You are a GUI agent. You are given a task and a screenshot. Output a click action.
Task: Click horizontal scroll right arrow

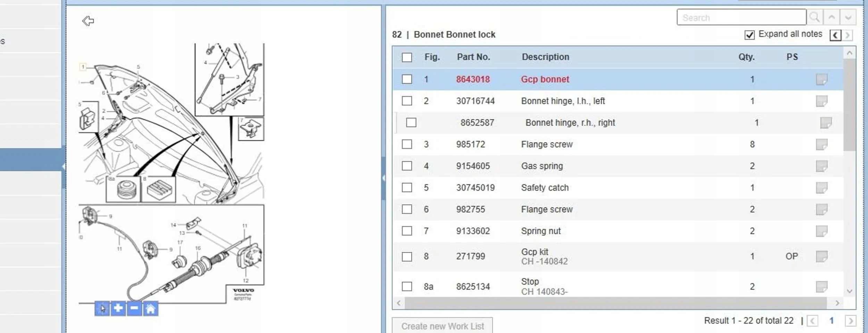pyautogui.click(x=837, y=303)
